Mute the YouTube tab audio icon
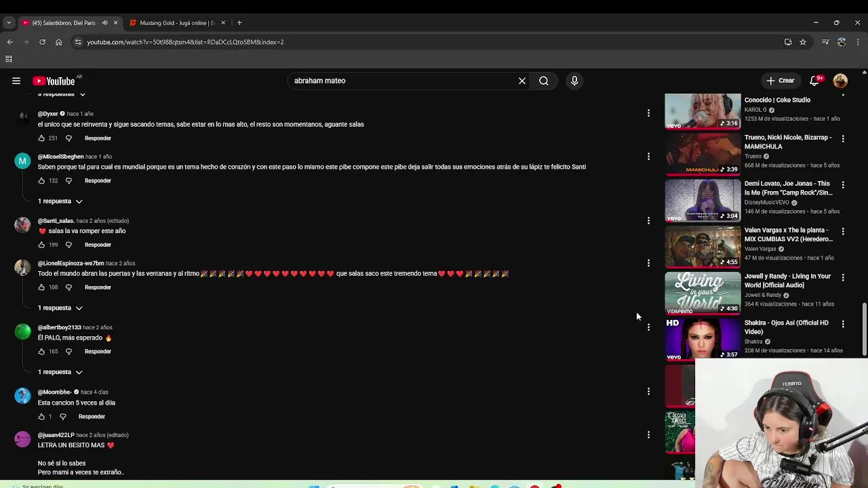The height and width of the screenshot is (488, 868). click(104, 23)
